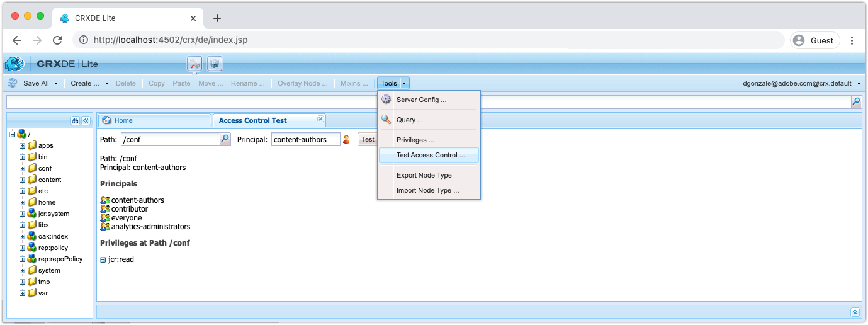Close the Access Control Test tab
This screenshot has width=868, height=325.
point(320,119)
